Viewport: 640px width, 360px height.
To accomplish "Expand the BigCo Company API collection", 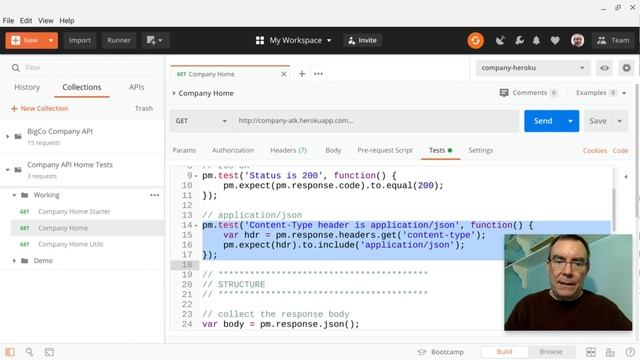I will [x=8, y=136].
